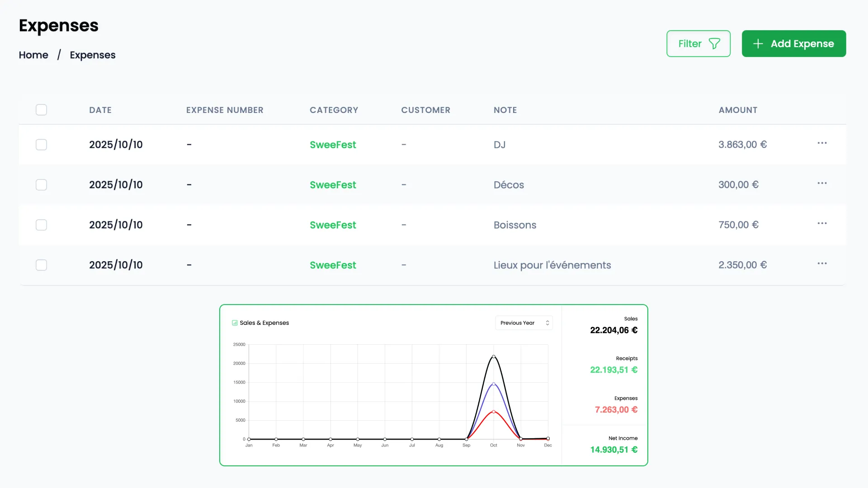This screenshot has height=488, width=868.
Task: Click the filter funnel icon
Action: point(714,43)
